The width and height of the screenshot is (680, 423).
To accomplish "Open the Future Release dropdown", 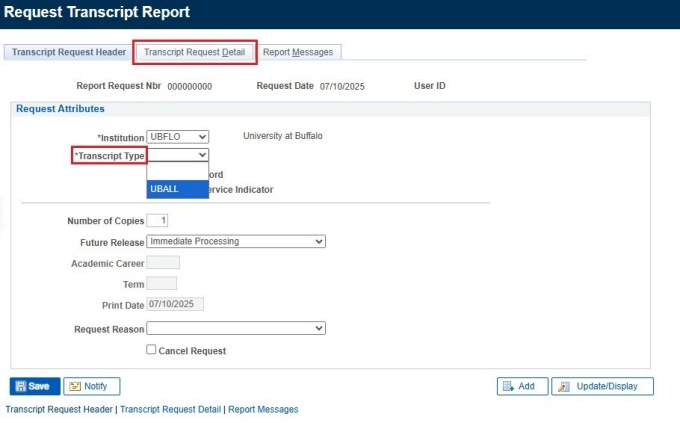I will click(x=236, y=241).
